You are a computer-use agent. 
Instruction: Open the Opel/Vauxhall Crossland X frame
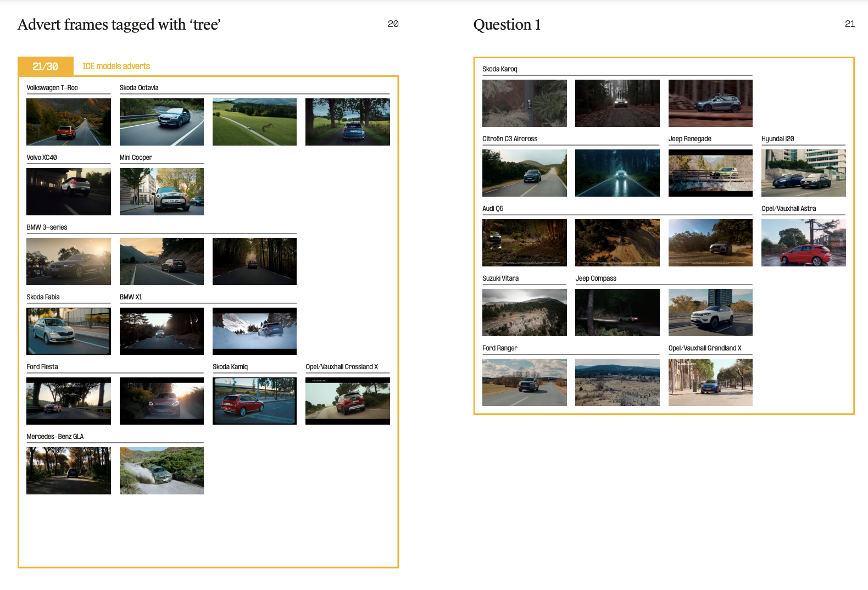click(x=348, y=401)
